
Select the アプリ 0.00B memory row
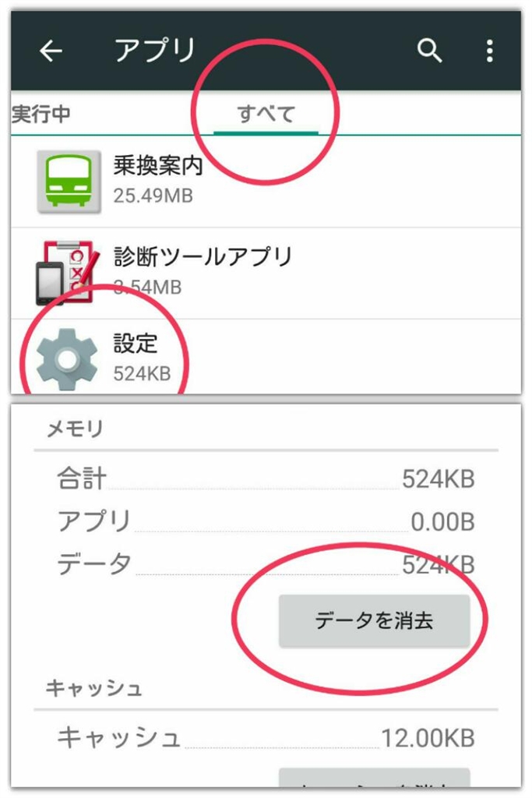pos(265,521)
